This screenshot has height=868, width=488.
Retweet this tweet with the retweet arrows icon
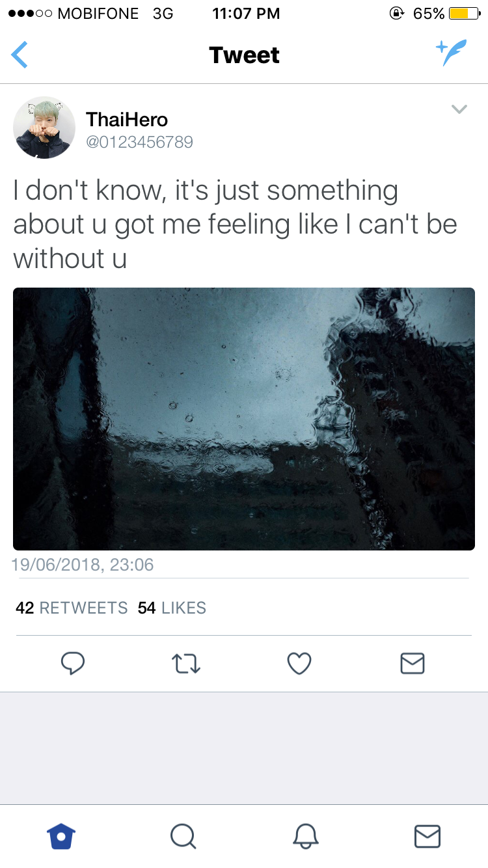point(186,664)
